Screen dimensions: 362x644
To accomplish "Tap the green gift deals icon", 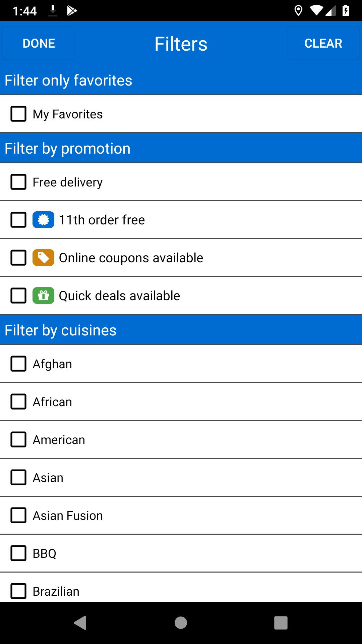I will [43, 296].
